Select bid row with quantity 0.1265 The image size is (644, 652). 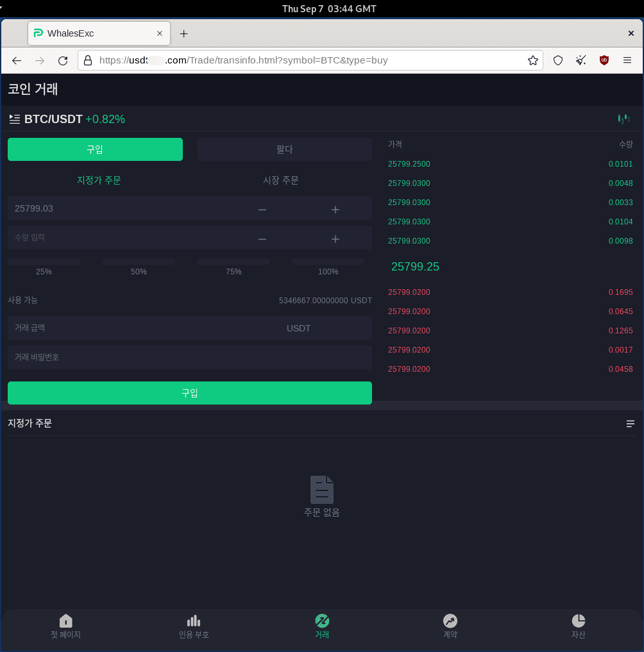(x=510, y=331)
